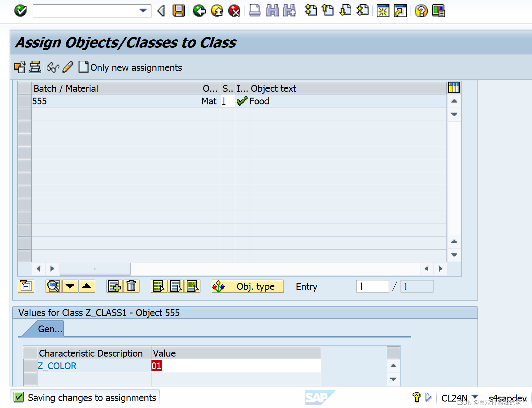Select the pencil Change icon

68,67
